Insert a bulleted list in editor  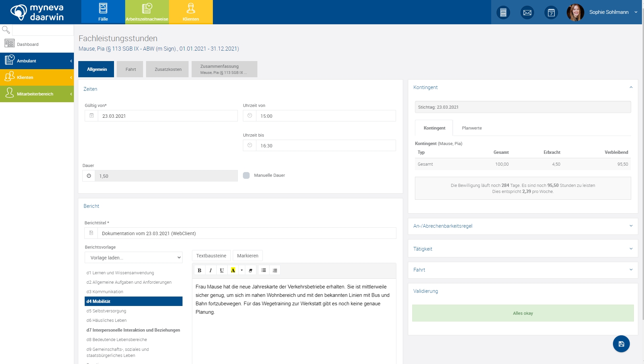tap(264, 270)
